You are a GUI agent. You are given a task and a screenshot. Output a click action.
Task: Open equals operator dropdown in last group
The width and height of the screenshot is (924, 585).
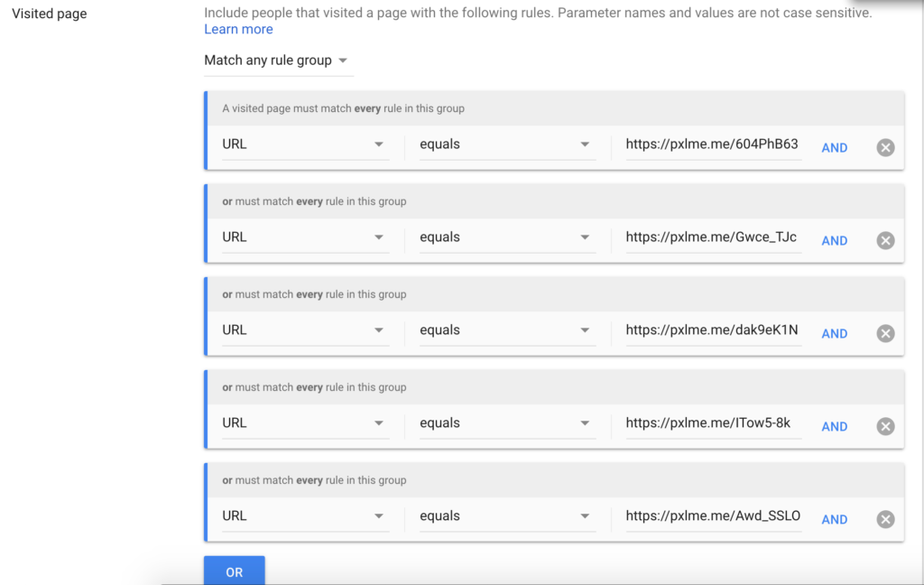(x=505, y=516)
